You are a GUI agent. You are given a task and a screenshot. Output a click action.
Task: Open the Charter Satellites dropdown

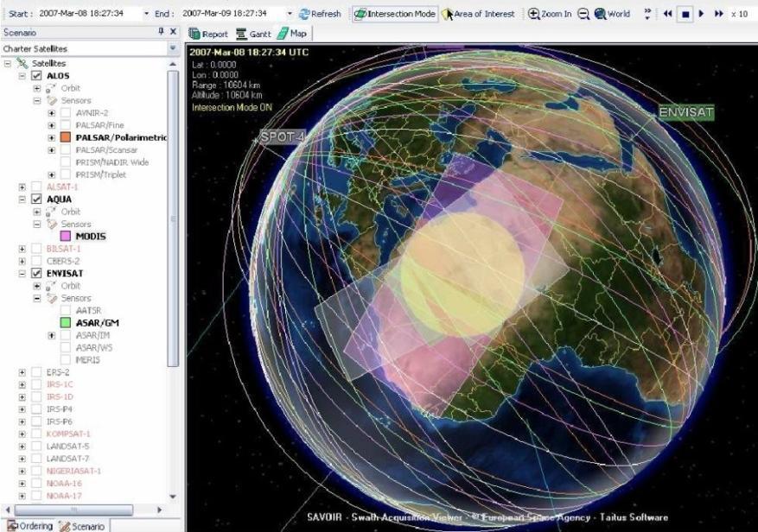(173, 49)
